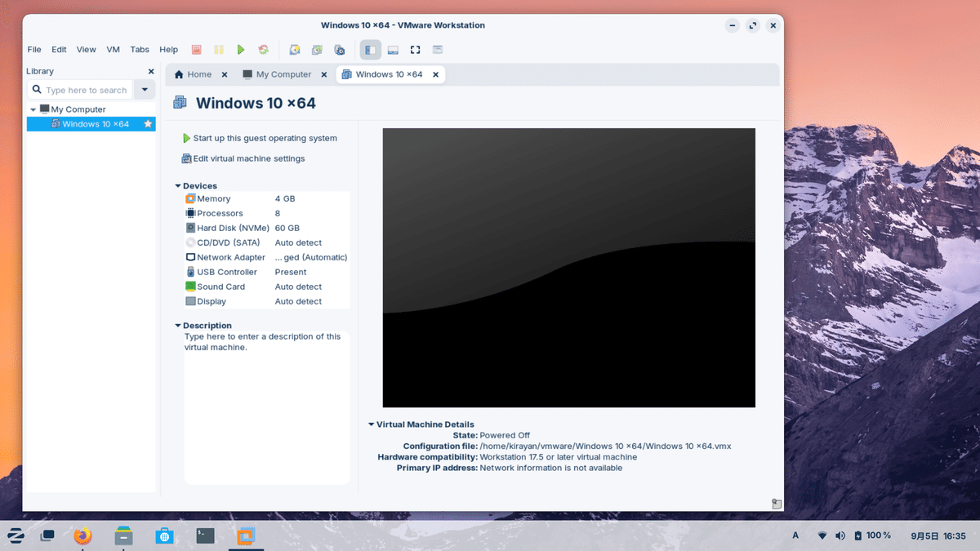Image resolution: width=980 pixels, height=551 pixels.
Task: Select the CD/DVD (SATA) device
Action: point(267,242)
